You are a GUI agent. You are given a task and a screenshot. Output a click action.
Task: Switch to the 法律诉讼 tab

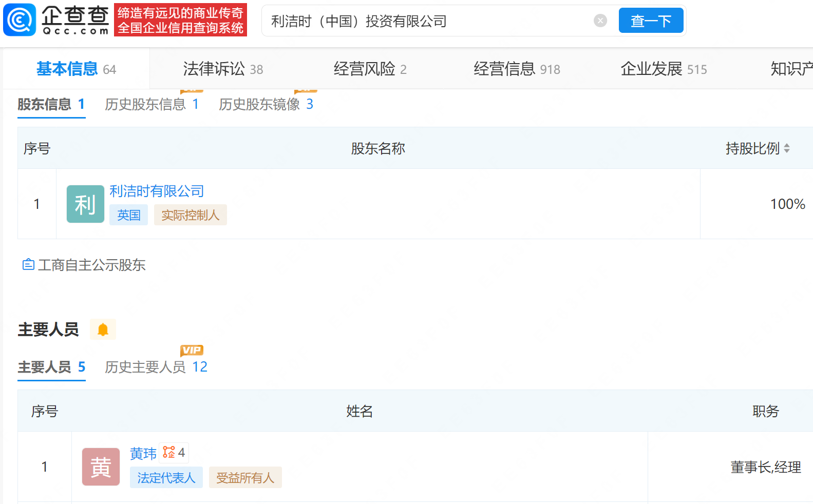point(223,69)
